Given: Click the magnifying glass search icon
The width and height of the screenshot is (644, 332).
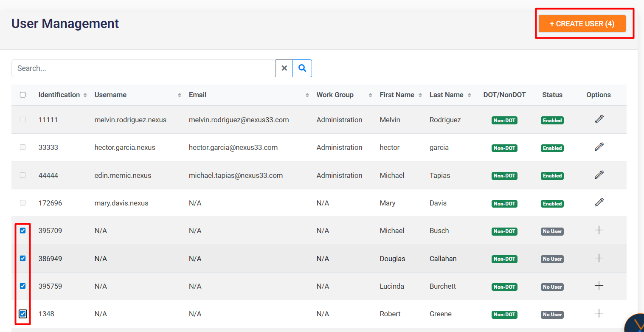Looking at the screenshot, I should tap(302, 68).
